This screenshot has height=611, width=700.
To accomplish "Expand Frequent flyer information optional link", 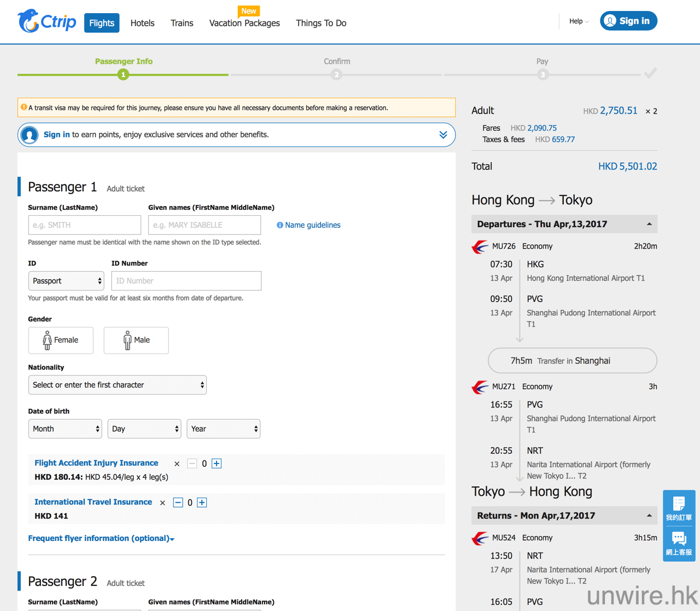I will (x=101, y=538).
